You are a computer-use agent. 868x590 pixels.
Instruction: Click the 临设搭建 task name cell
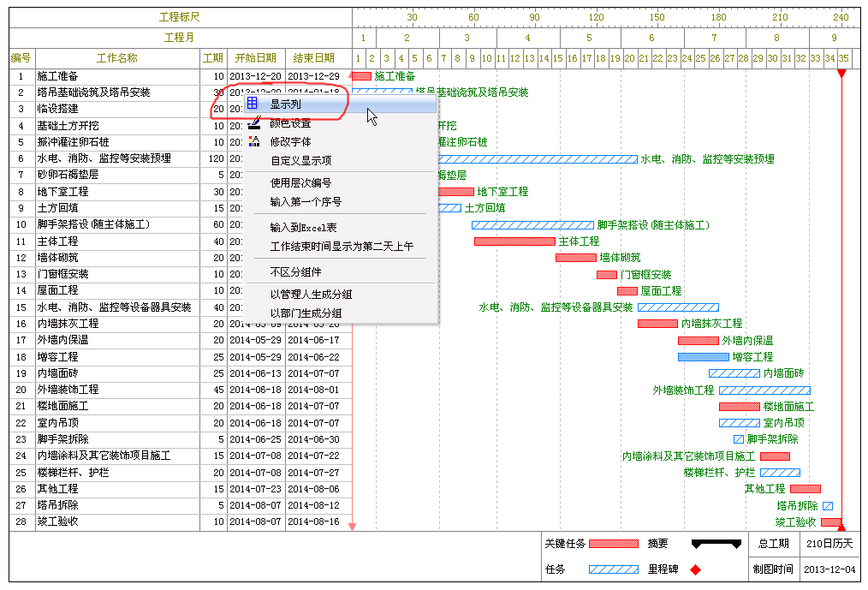[x=117, y=109]
